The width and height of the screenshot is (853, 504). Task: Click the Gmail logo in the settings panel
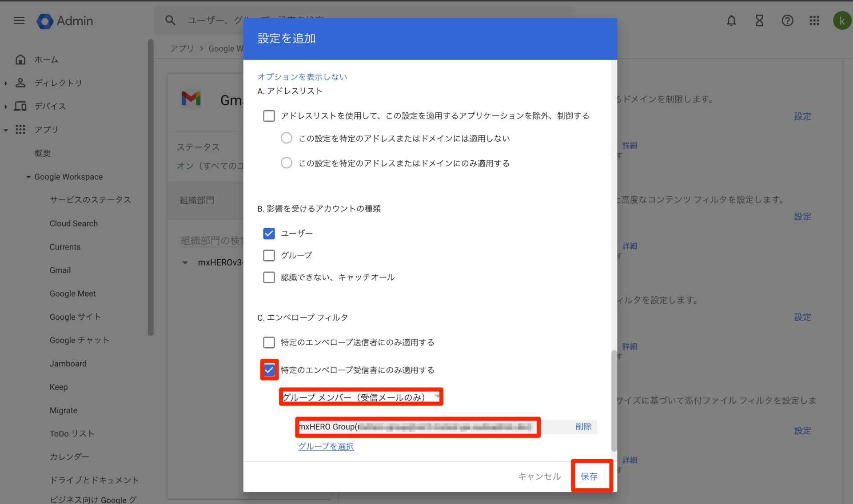(x=191, y=99)
